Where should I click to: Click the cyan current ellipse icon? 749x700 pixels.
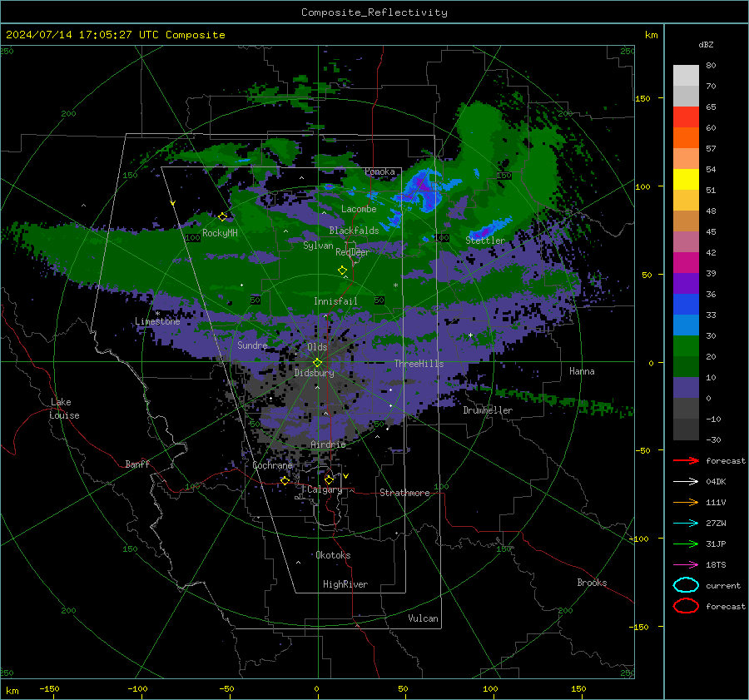click(x=686, y=585)
